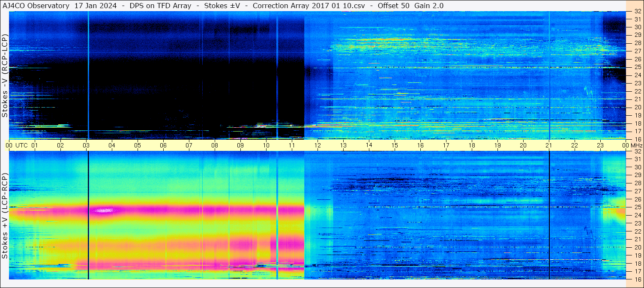Select the 17 hour tick on the time axis
The width and height of the screenshot is (644, 288).
[446, 145]
